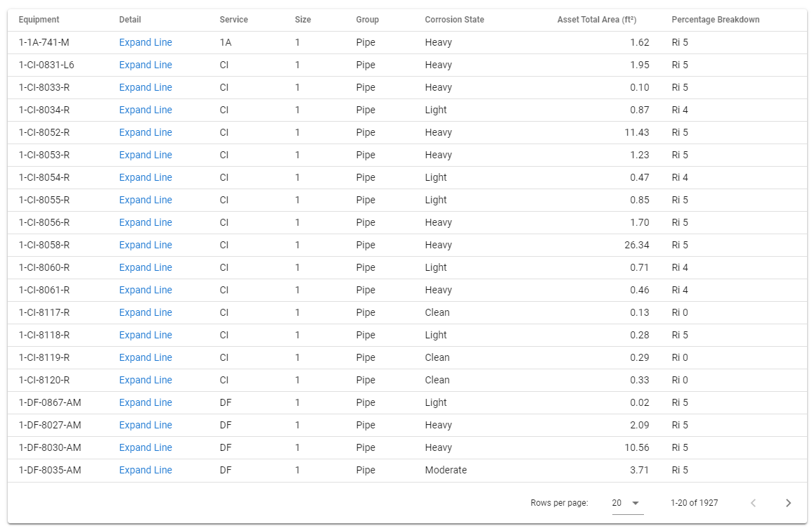The image size is (812, 529).
Task: Click the Percentage Breakdown column header
Action: [715, 20]
